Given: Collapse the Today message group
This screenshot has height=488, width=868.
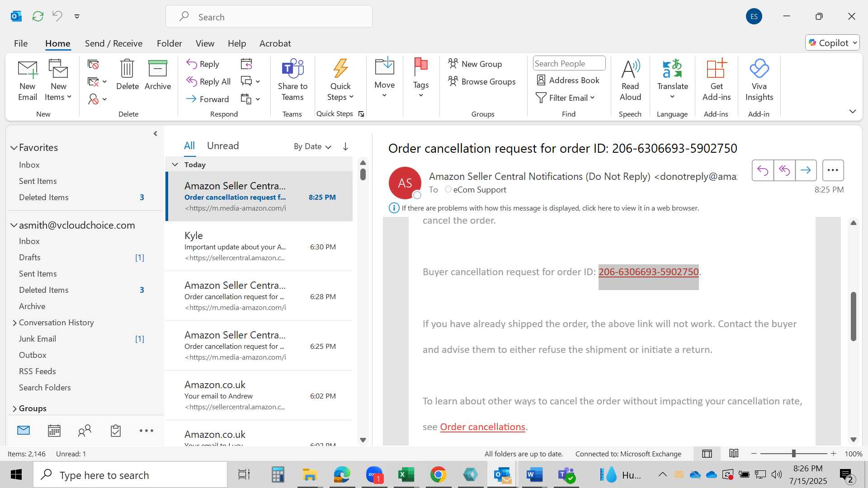Looking at the screenshot, I should pos(175,164).
